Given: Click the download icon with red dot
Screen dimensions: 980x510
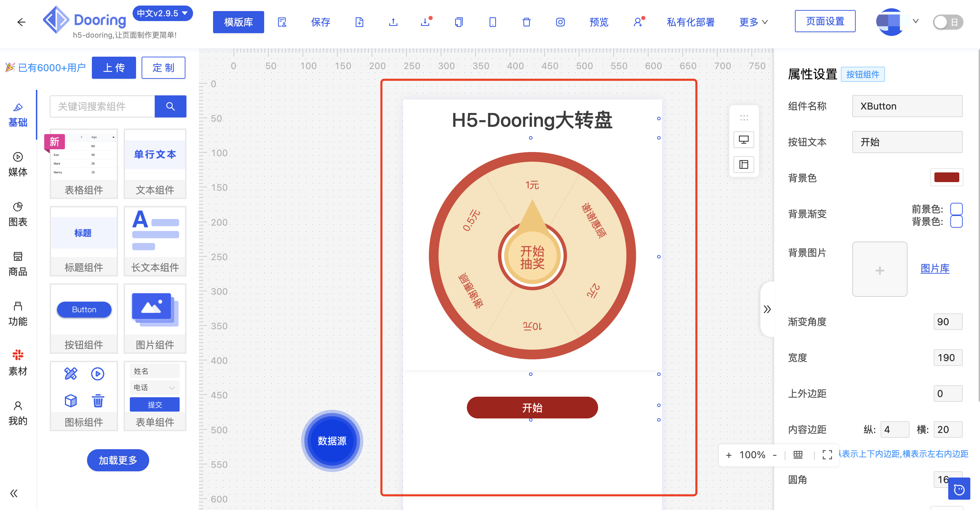Looking at the screenshot, I should pos(426,22).
